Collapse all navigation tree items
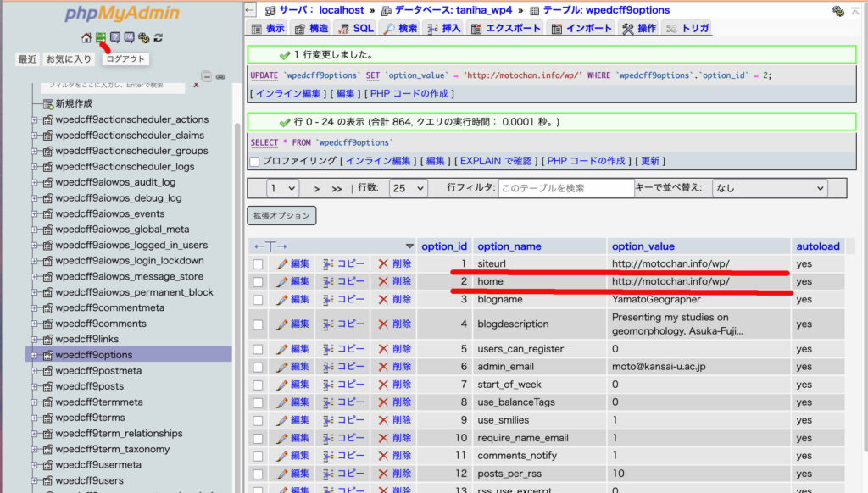The height and width of the screenshot is (493, 868). click(207, 76)
